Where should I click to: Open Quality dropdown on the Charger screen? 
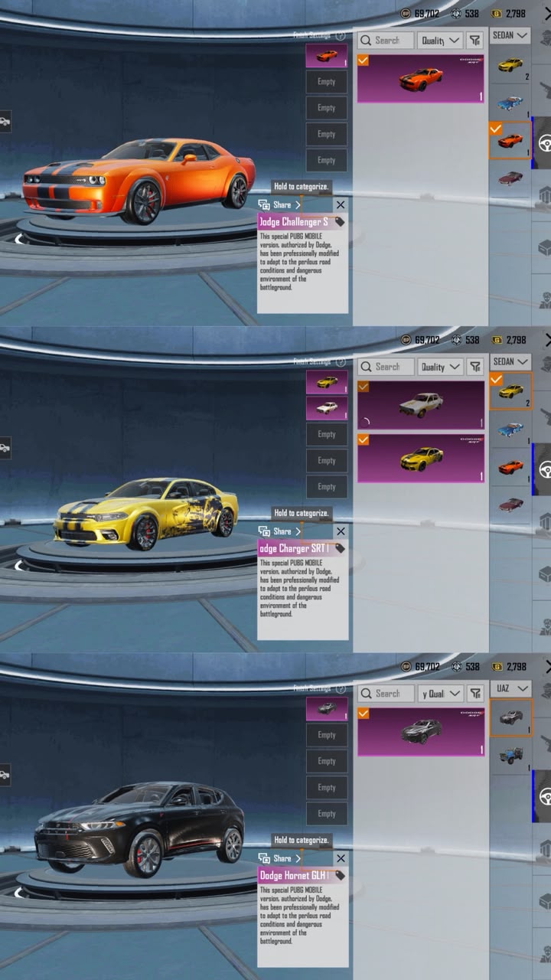[441, 367]
